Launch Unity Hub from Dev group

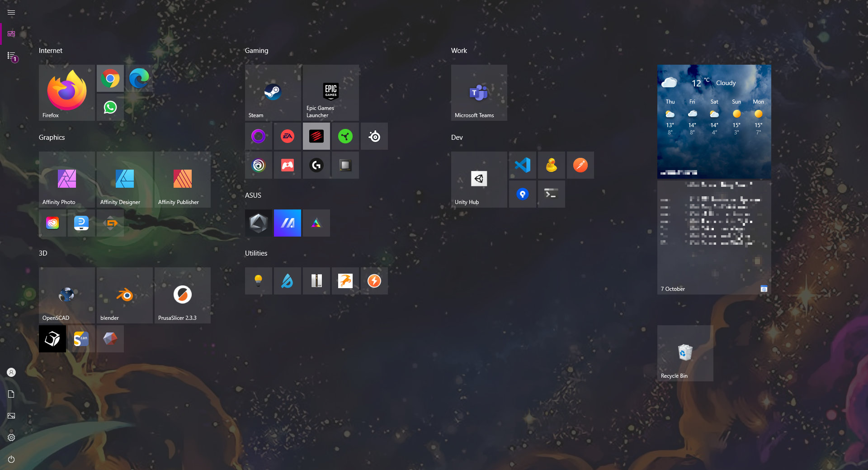479,180
